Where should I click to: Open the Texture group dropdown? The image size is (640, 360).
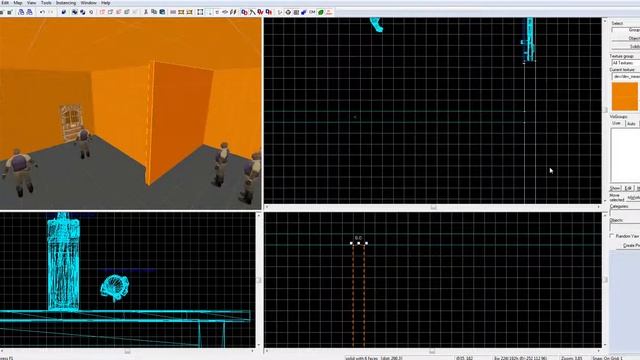(x=626, y=63)
